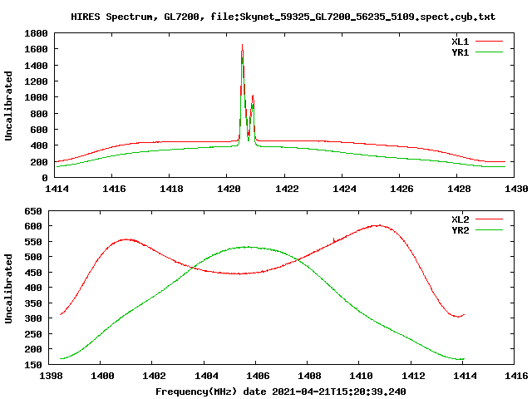Screen dimensions: 532x399
Task: Click the Frequency(MHz) date axis label
Action: coord(281,391)
